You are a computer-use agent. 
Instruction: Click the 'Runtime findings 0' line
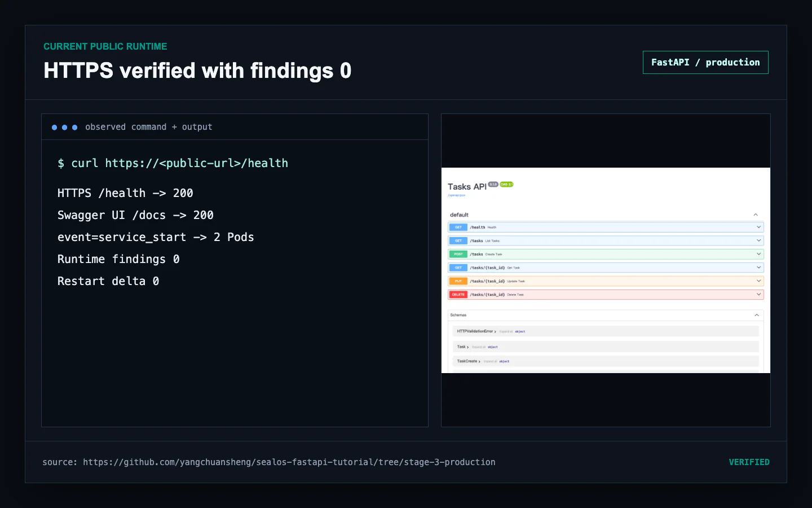[118, 259]
